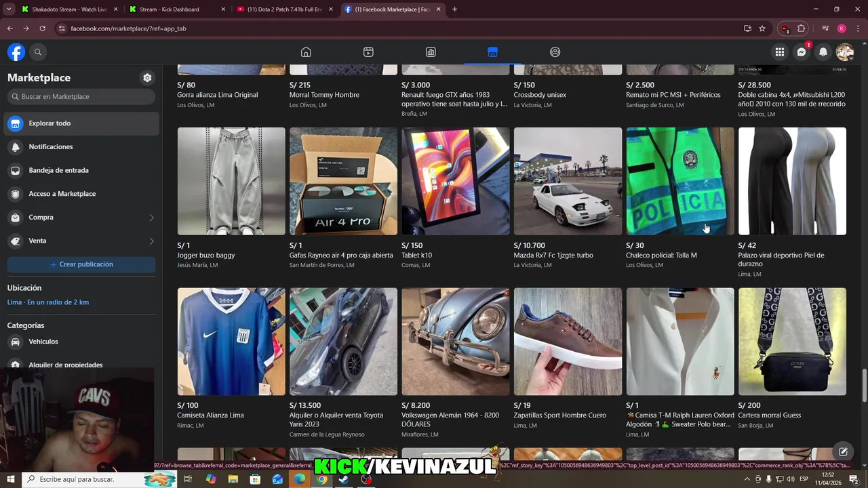This screenshot has height=488, width=868.
Task: Open Windows notification center icon
Action: (853, 479)
